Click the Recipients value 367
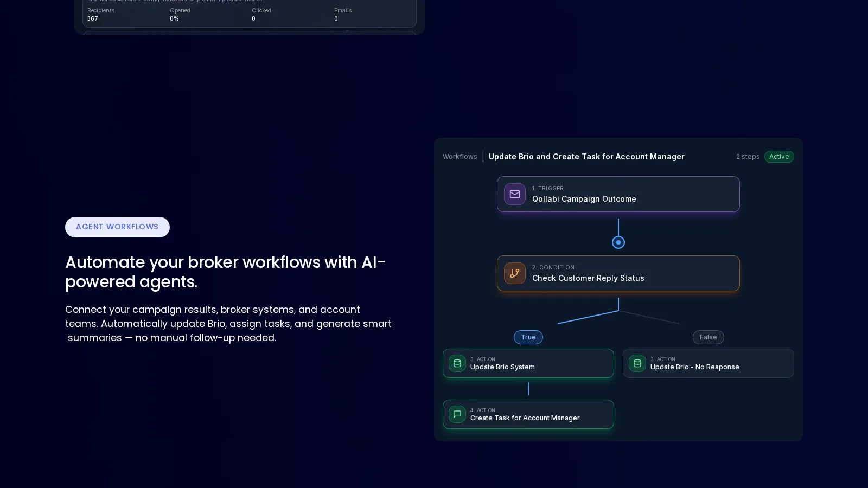Image resolution: width=868 pixels, height=488 pixels. tap(93, 18)
